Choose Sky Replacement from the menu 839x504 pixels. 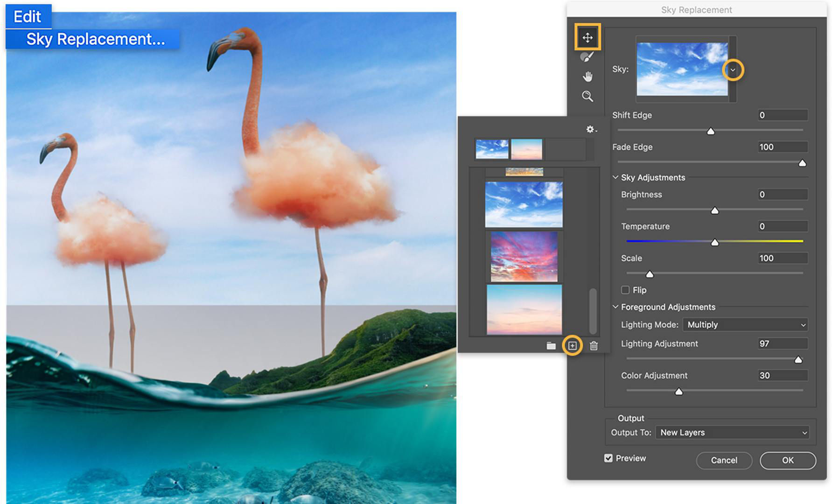point(93,39)
